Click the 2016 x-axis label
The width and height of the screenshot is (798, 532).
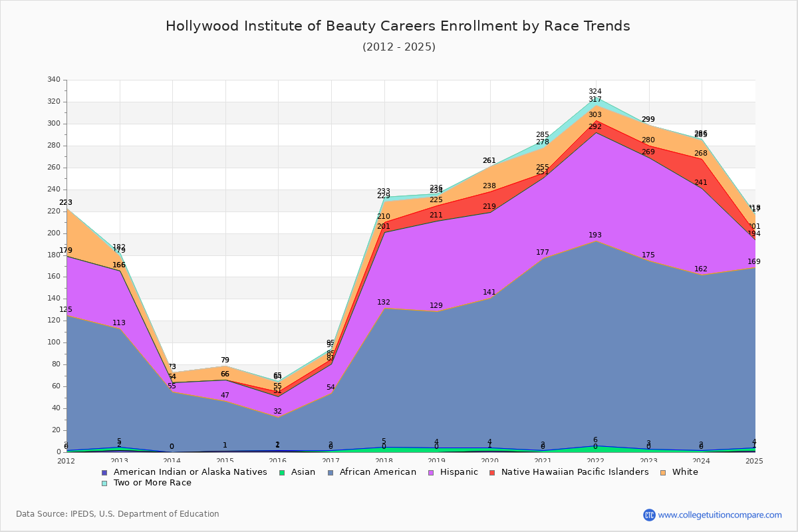point(278,460)
